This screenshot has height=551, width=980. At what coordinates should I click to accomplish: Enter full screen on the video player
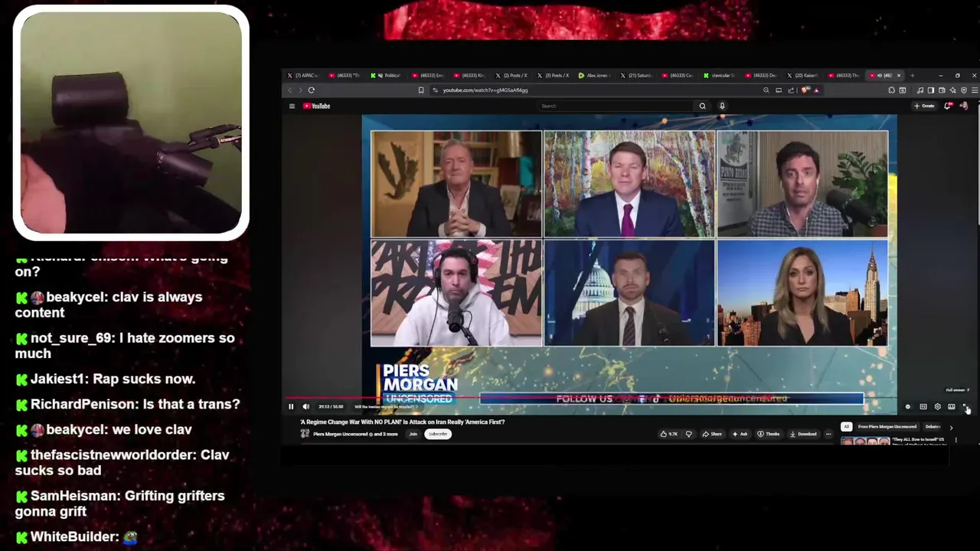(x=965, y=406)
